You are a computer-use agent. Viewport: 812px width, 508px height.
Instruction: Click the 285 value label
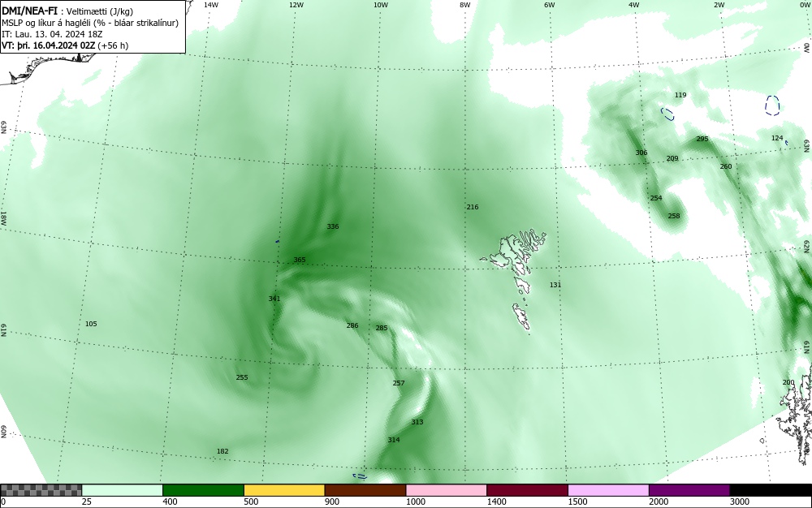pos(382,328)
